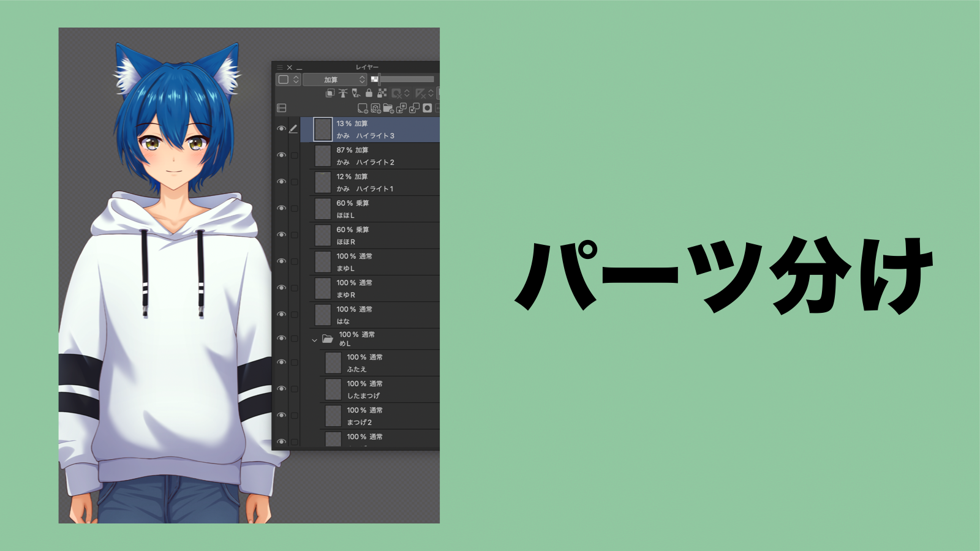This screenshot has height=551, width=980.
Task: Toggle visibility of the はな layer
Action: pos(282,314)
